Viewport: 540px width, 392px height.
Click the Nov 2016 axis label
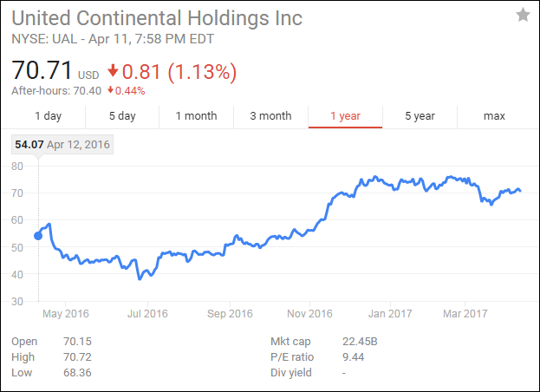[x=309, y=314]
